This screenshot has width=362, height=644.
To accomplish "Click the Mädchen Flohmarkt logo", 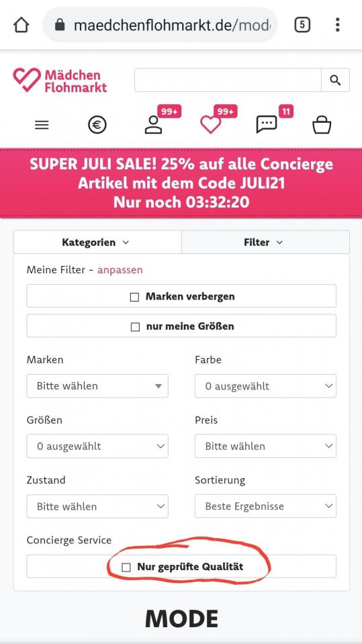I will (60, 80).
